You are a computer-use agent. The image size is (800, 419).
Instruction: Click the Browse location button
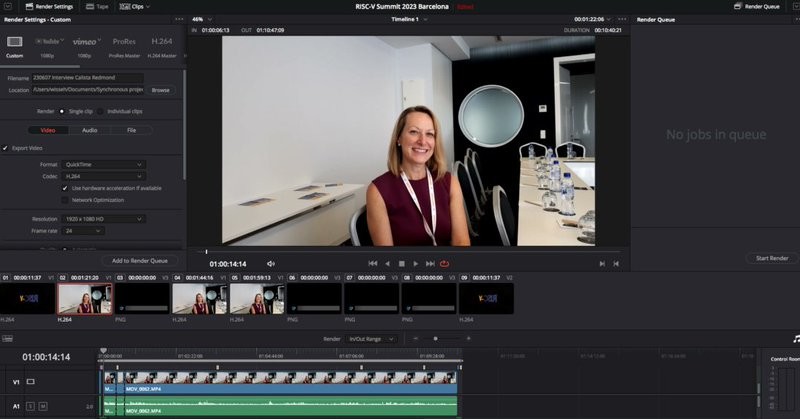[x=160, y=90]
